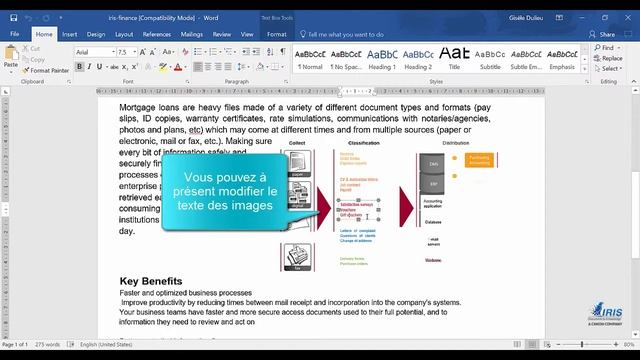Click the Paste clipboard icon

coord(11,53)
